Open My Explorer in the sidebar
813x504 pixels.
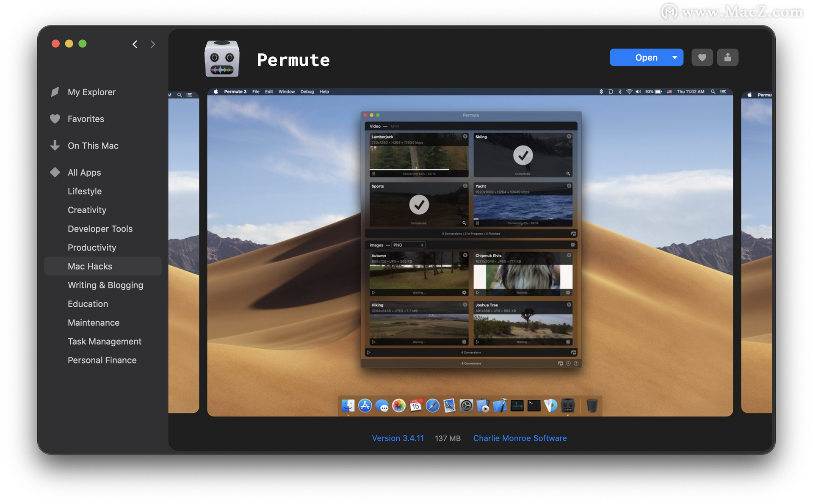[91, 92]
